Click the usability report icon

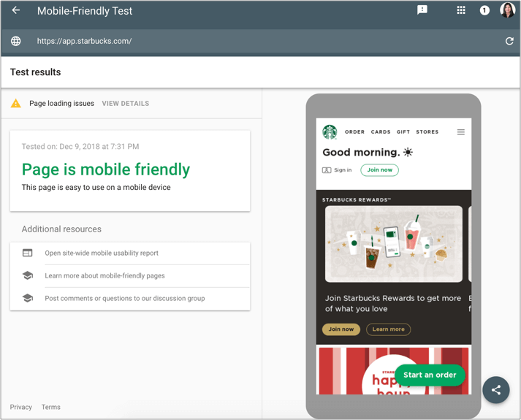pyautogui.click(x=27, y=253)
